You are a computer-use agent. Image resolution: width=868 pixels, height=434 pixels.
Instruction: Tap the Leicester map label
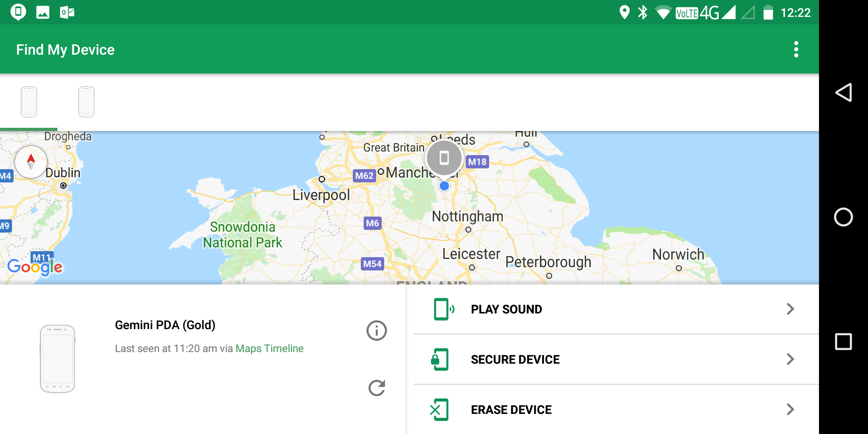pos(471,254)
